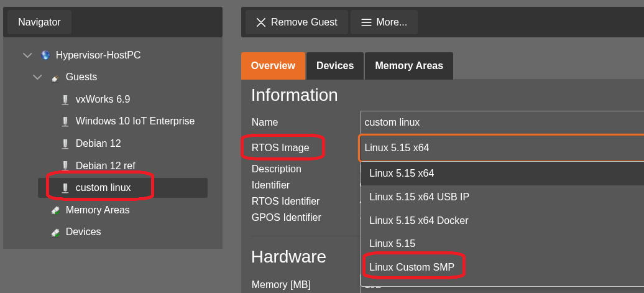This screenshot has height=293, width=644.
Task: Click the custom linux guest icon
Action: [65, 188]
